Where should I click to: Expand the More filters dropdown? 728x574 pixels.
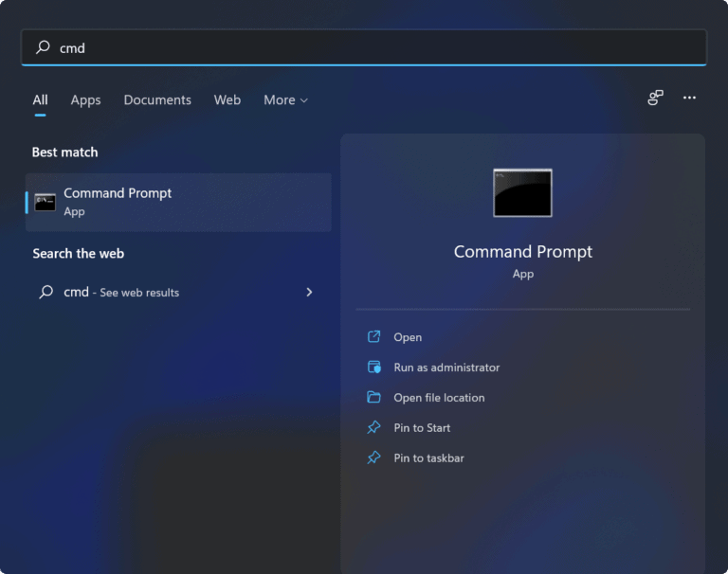tap(285, 99)
